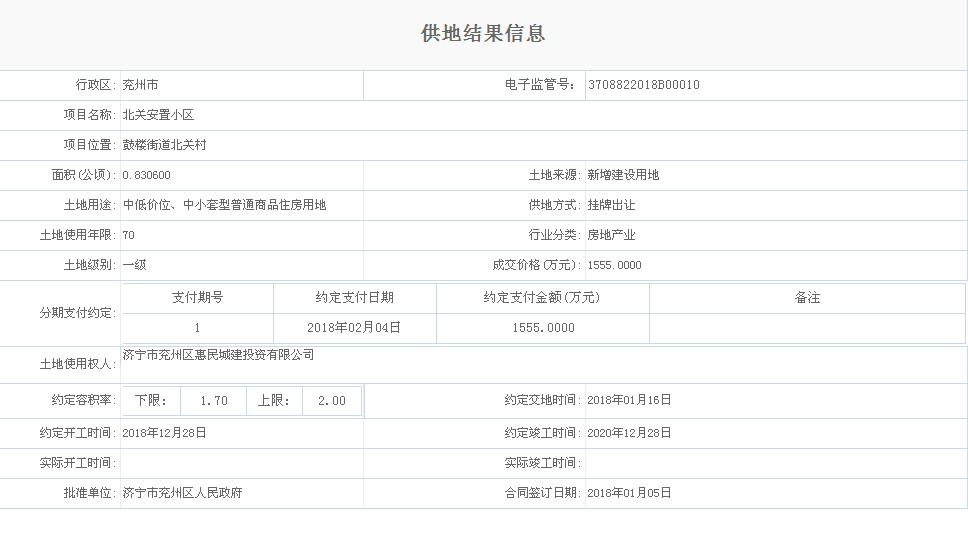Image resolution: width=968 pixels, height=557 pixels.
Task: Click the electronic supervision number 3708822018B00010
Action: pyautogui.click(x=643, y=85)
